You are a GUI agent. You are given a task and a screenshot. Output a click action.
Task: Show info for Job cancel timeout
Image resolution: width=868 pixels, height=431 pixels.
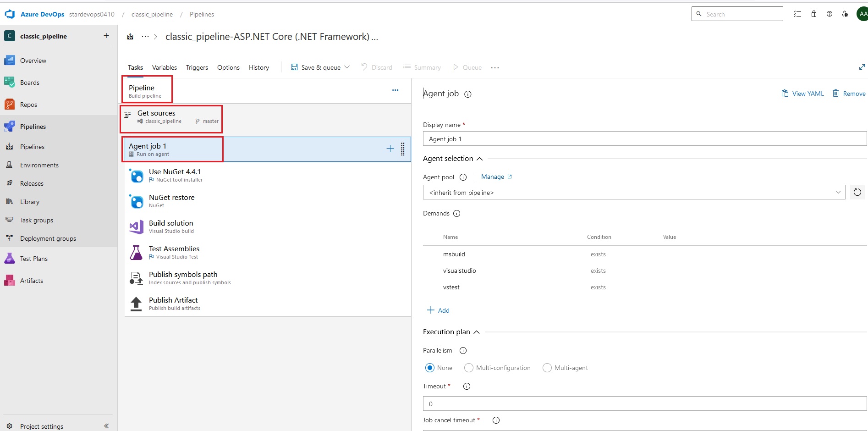coord(496,420)
